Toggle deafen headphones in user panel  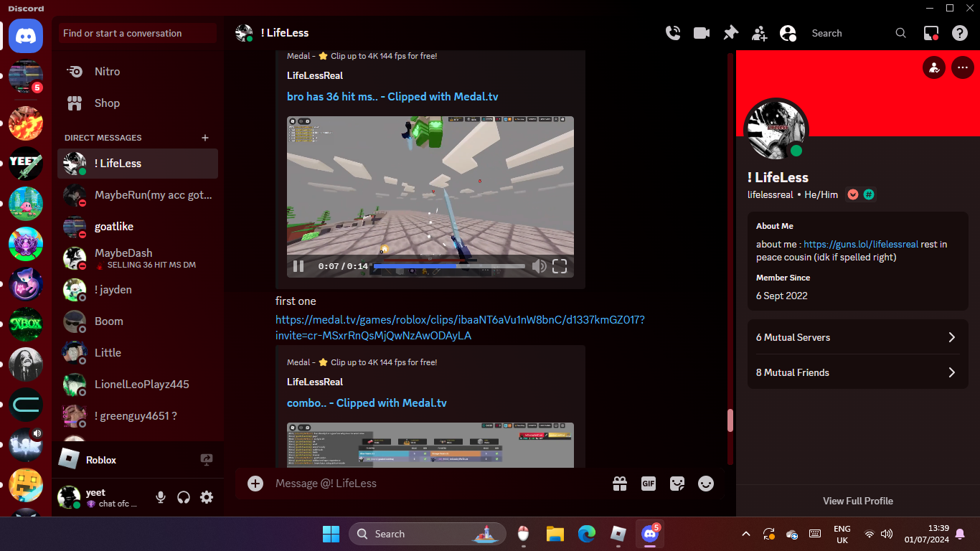tap(184, 497)
